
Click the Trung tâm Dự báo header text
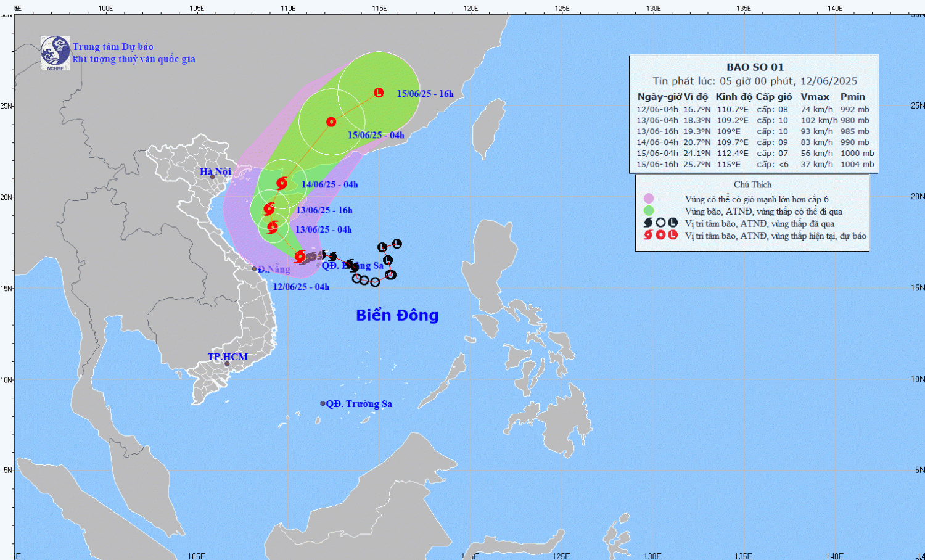pyautogui.click(x=113, y=47)
